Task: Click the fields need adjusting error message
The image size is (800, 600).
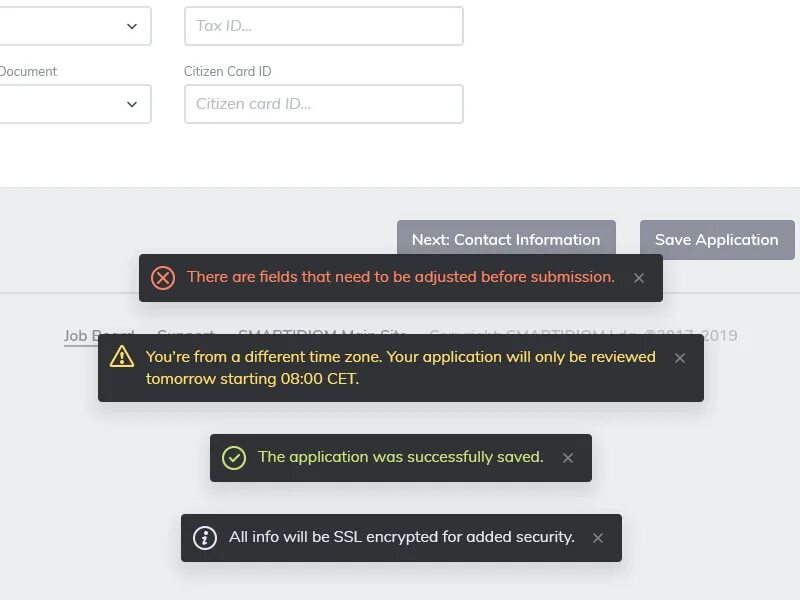Action: (x=400, y=277)
